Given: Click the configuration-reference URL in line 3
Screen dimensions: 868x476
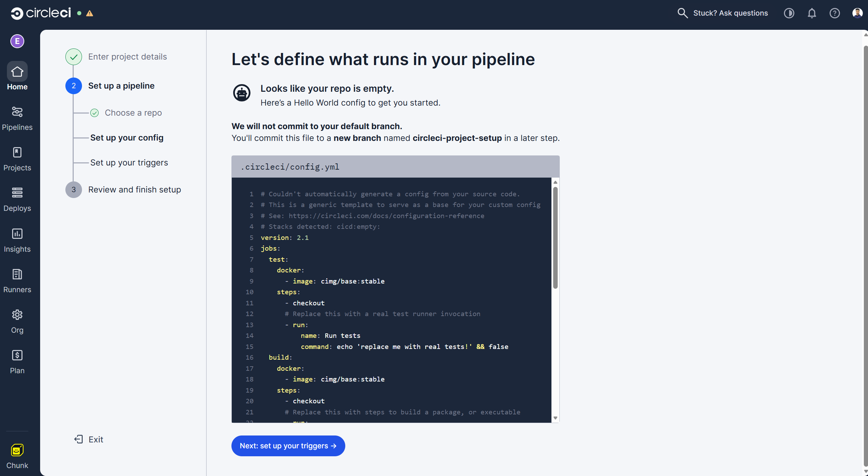Looking at the screenshot, I should (x=386, y=216).
